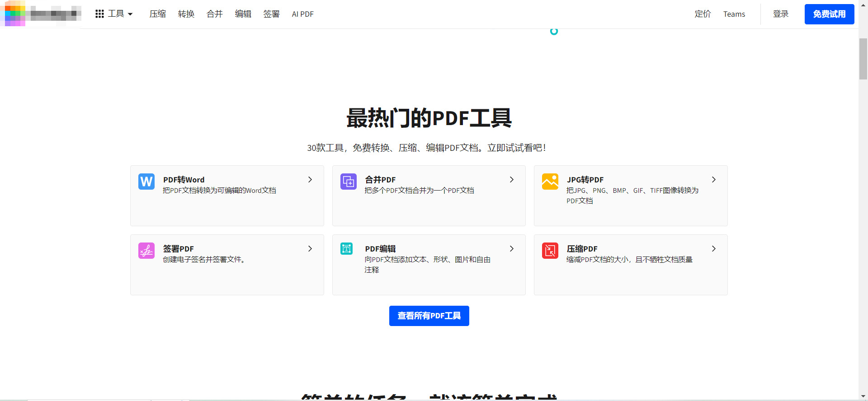Open the 压缩PDF card chevron arrow
Screen dimensions: 868x401
pyautogui.click(x=714, y=249)
